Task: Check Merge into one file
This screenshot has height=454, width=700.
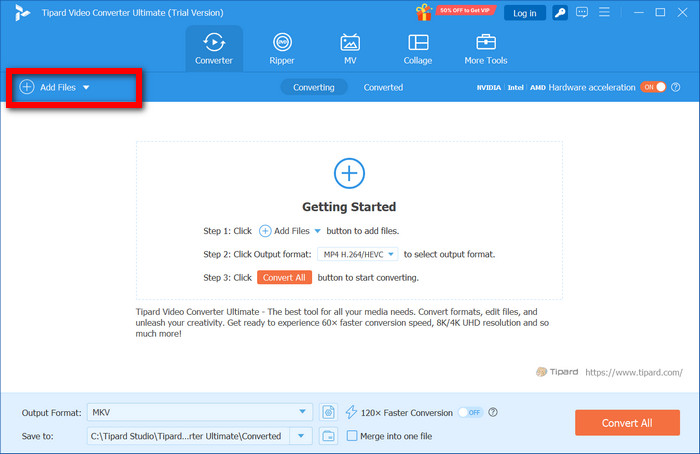Action: 352,436
